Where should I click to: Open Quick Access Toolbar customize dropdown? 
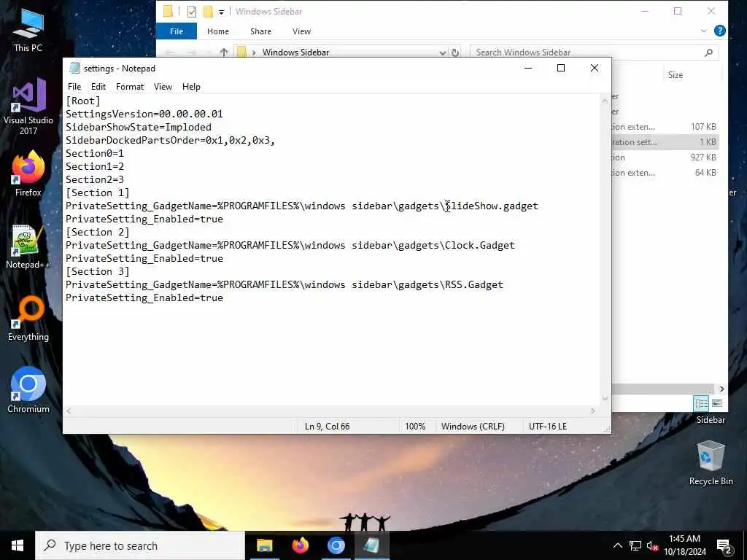(x=222, y=12)
